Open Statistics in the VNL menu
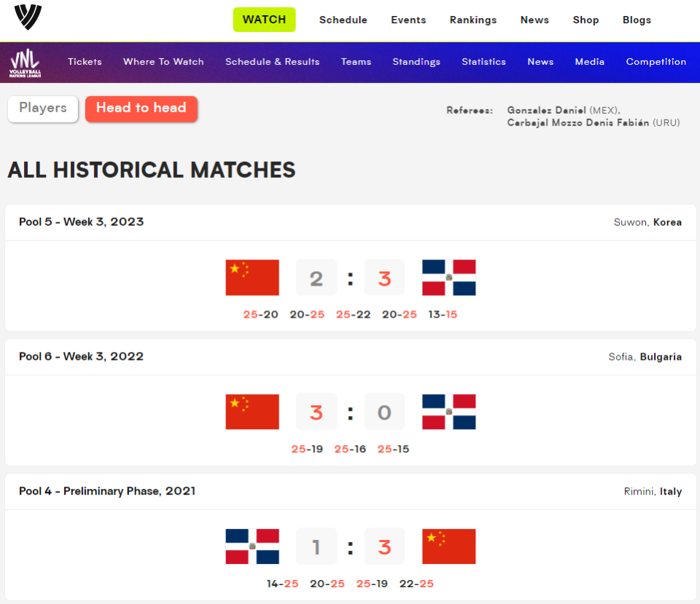The height and width of the screenshot is (604, 700). tap(483, 61)
